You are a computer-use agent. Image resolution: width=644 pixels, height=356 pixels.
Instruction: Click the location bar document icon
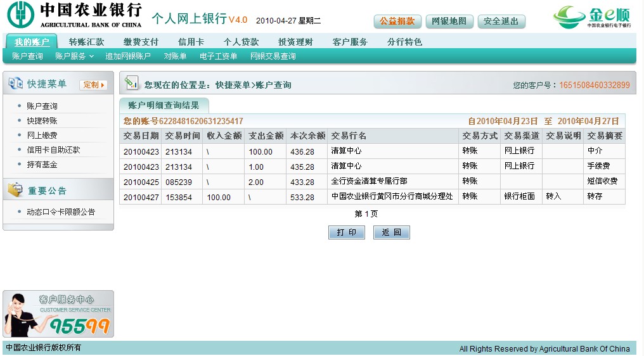[x=132, y=83]
